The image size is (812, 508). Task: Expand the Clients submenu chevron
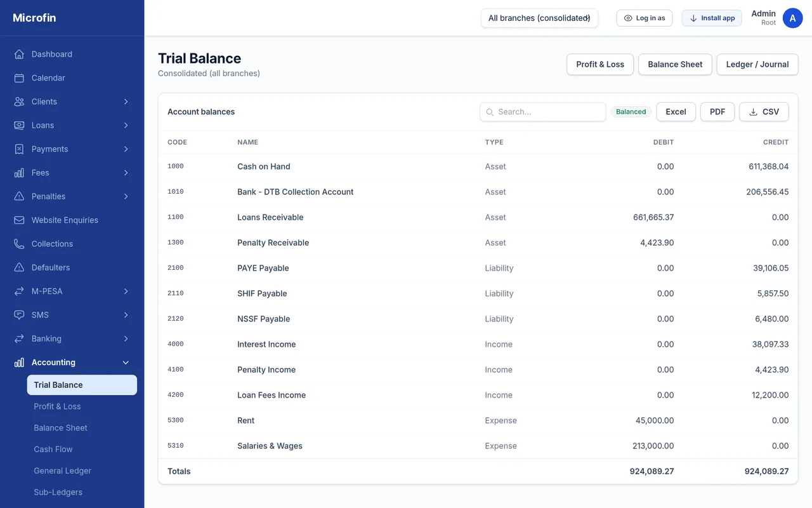[126, 102]
